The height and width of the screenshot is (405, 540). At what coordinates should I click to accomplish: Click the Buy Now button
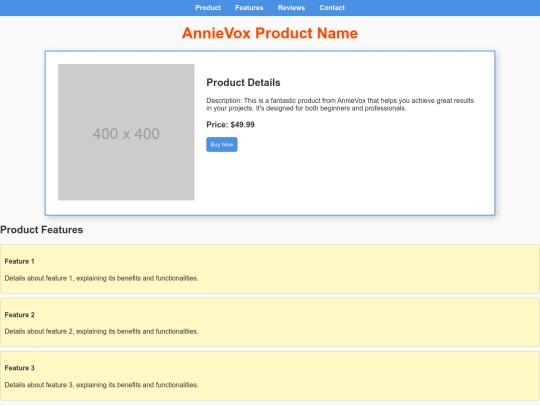[222, 144]
